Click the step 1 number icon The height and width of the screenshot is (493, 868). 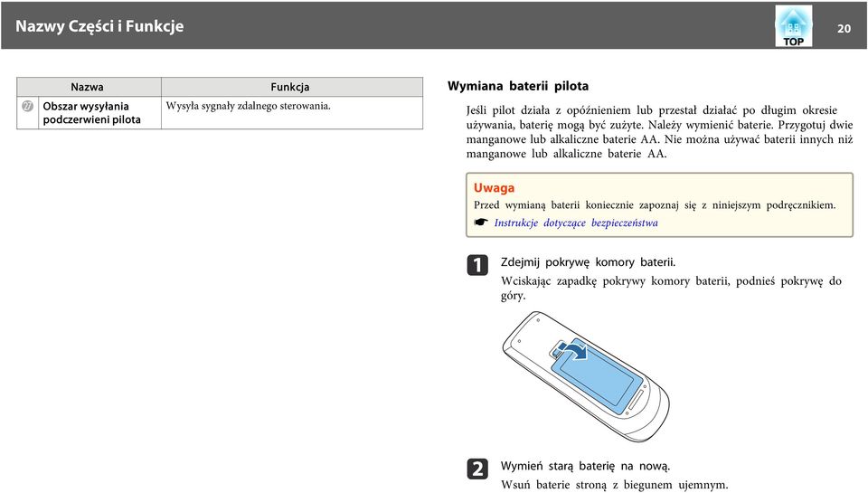tap(477, 265)
